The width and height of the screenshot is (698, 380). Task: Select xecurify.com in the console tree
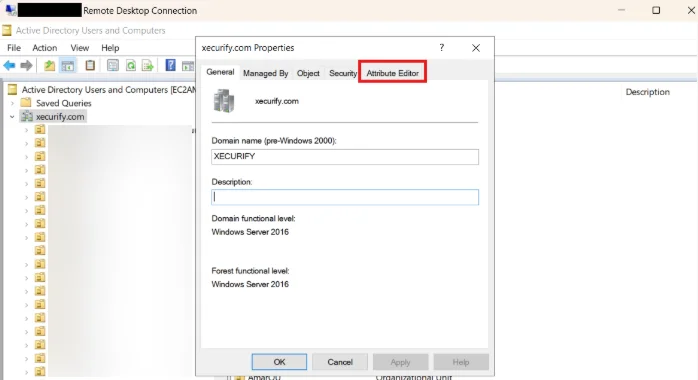tap(60, 117)
